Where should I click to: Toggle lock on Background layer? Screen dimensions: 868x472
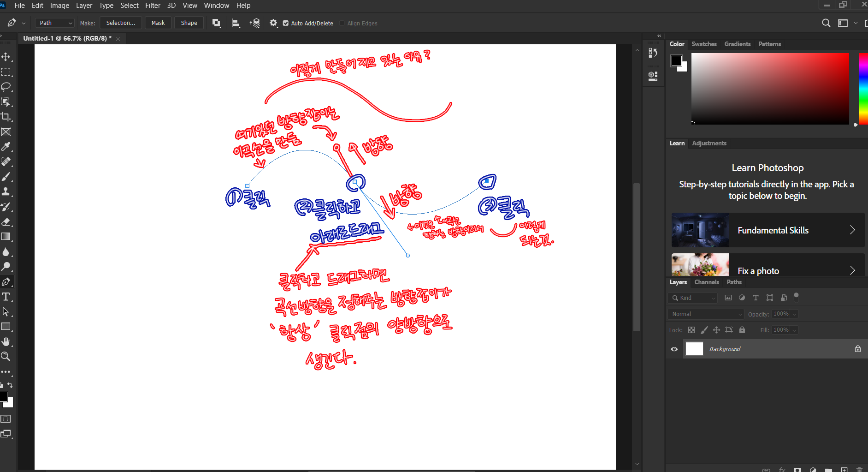click(857, 349)
